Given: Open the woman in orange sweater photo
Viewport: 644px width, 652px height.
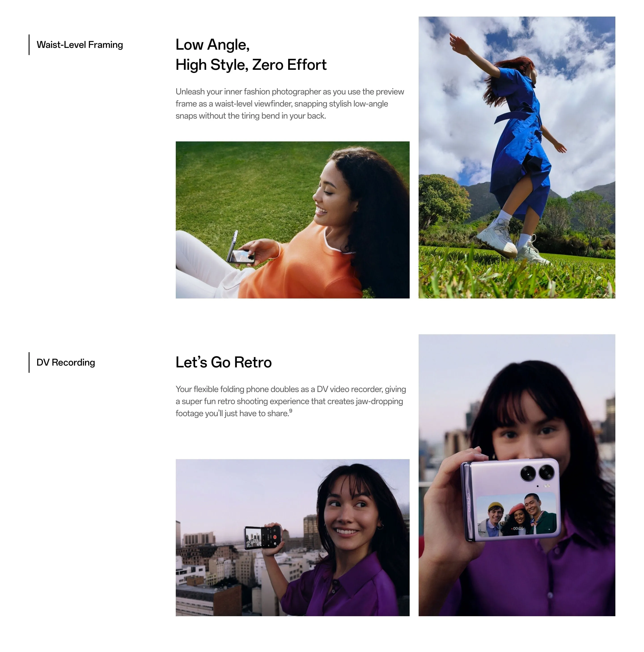Looking at the screenshot, I should pyautogui.click(x=292, y=220).
